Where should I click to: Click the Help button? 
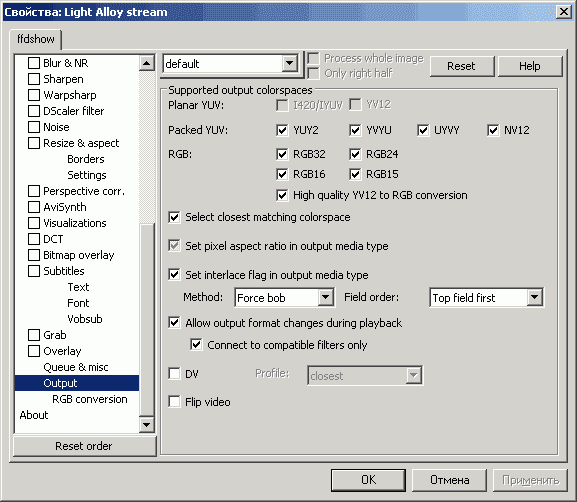coord(530,66)
